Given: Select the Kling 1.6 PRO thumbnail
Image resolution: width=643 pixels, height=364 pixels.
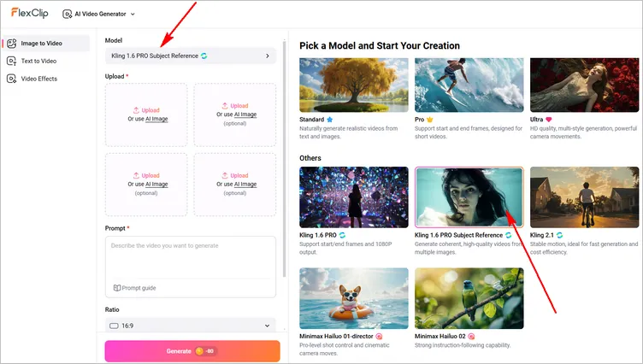Looking at the screenshot, I should point(354,197).
